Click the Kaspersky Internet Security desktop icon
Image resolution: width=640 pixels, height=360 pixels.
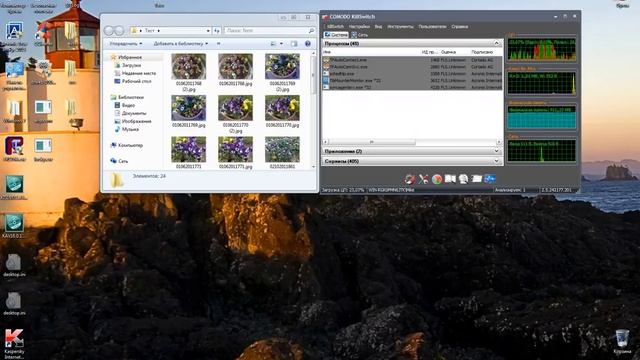point(14,344)
